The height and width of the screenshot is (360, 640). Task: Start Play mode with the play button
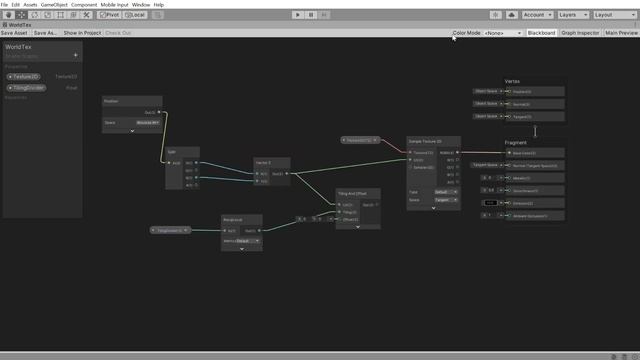(x=298, y=15)
